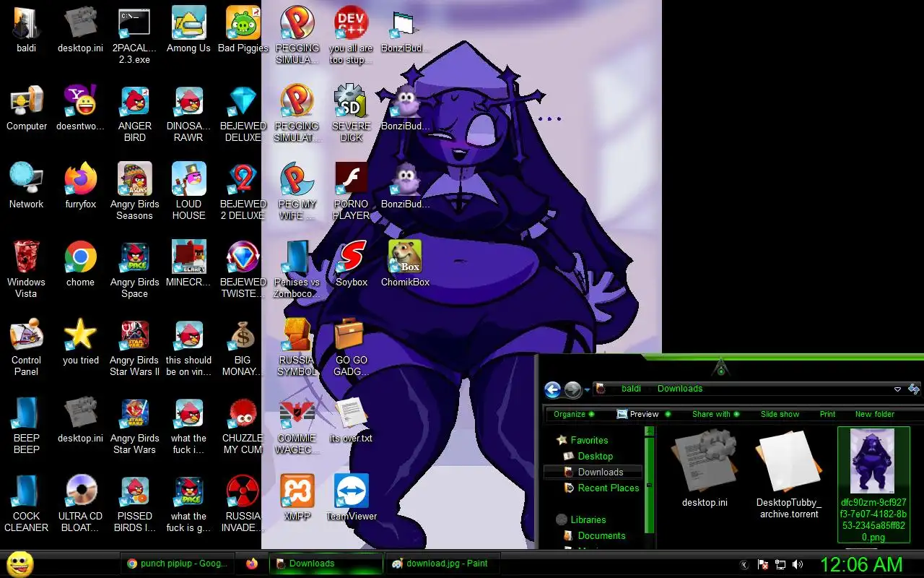Open the Share with dropdown
Screen dimensions: 924x578
point(715,414)
